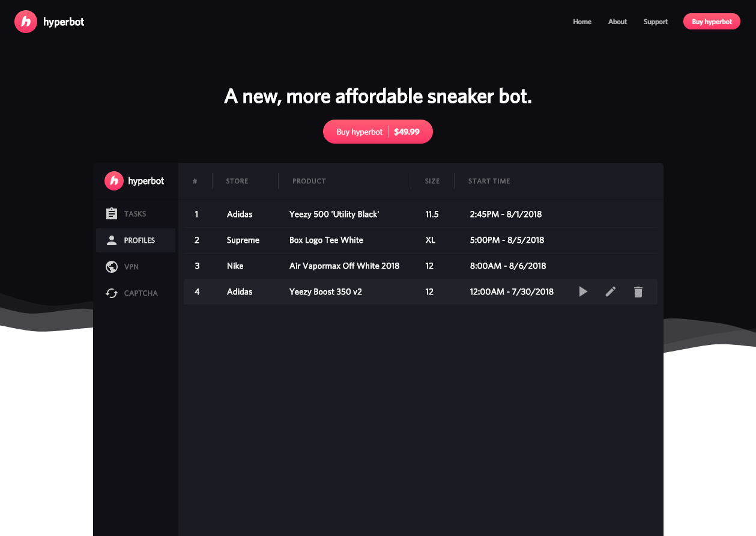Click the STORE column header
Screen dimensions: 756x536
(237, 181)
